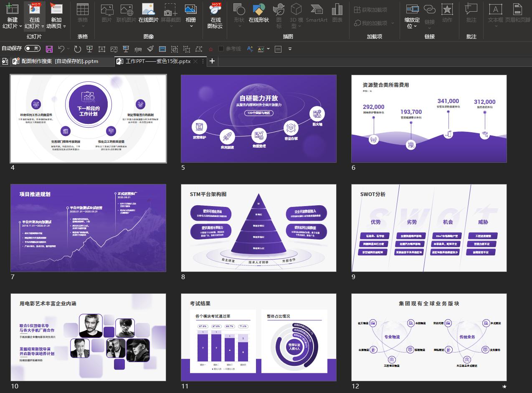Switch to the 配图制作搜集 .pptm tab
The image size is (532, 393).
coord(59,61)
